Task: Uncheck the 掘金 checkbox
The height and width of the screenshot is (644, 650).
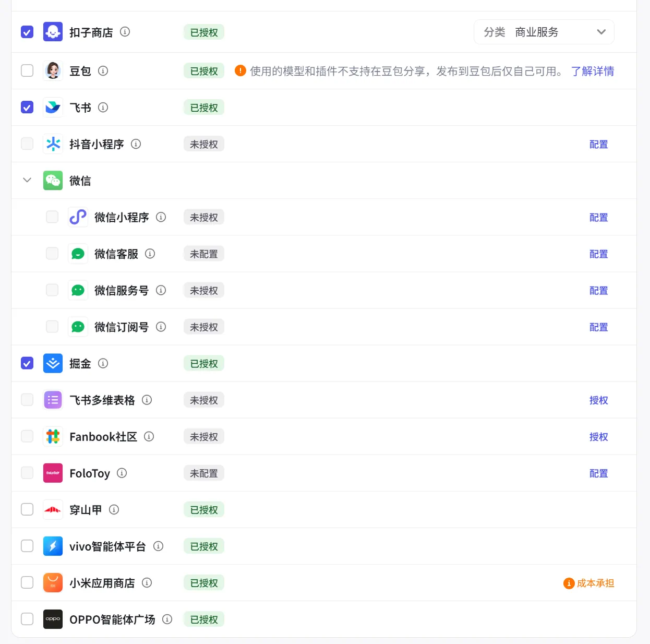Action: pyautogui.click(x=27, y=363)
